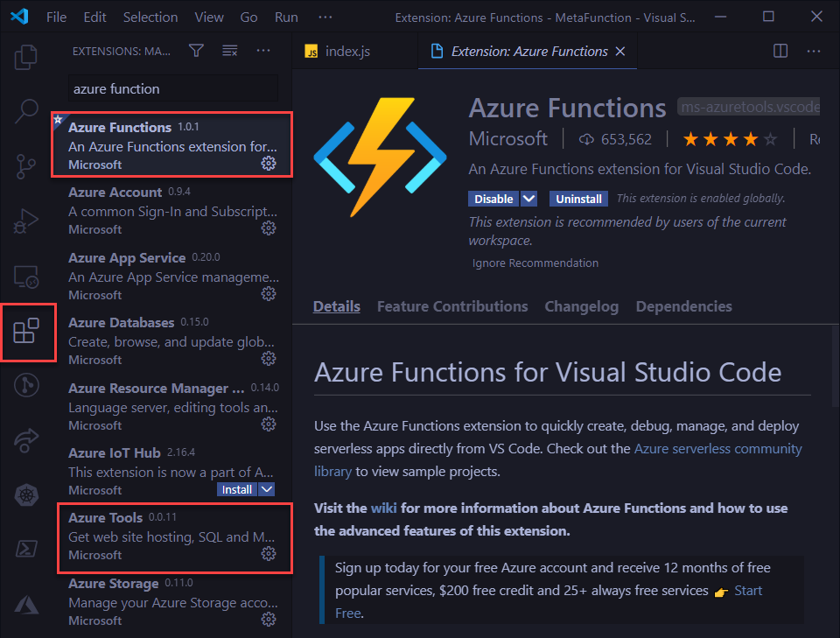Click gear icon for Azure Tools
840x638 pixels.
(269, 554)
